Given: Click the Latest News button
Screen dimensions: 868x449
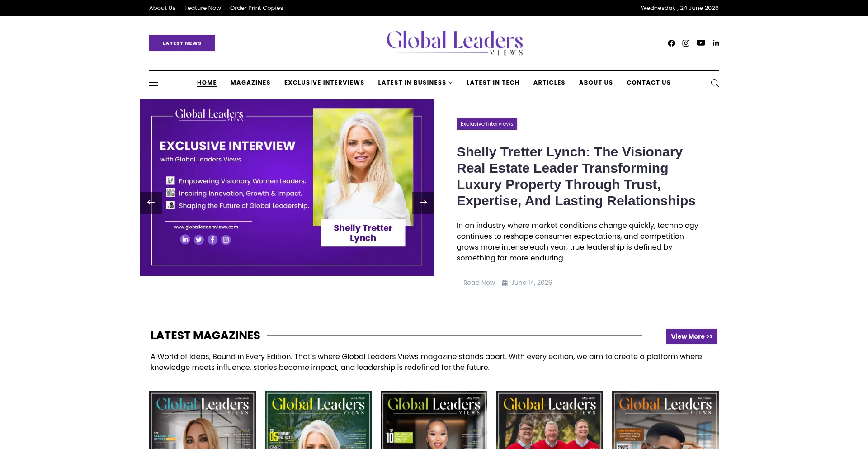Looking at the screenshot, I should click(x=182, y=43).
